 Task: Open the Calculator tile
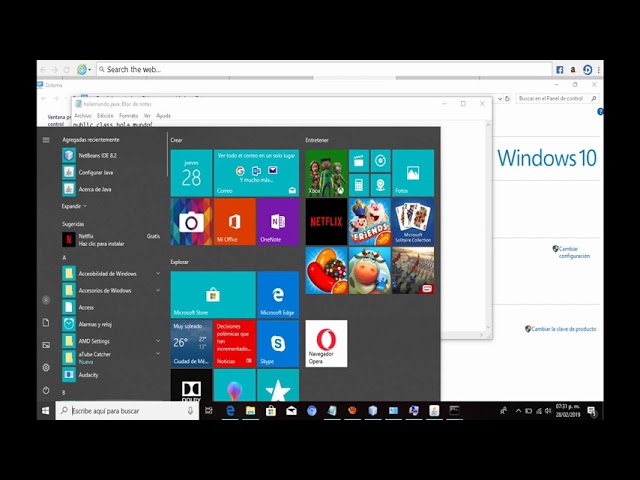coord(359,185)
